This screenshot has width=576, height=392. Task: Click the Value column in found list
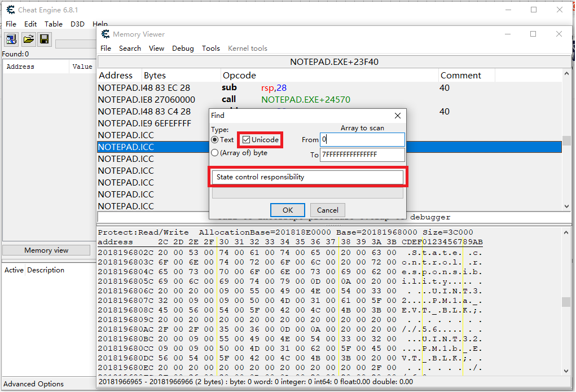[82, 67]
